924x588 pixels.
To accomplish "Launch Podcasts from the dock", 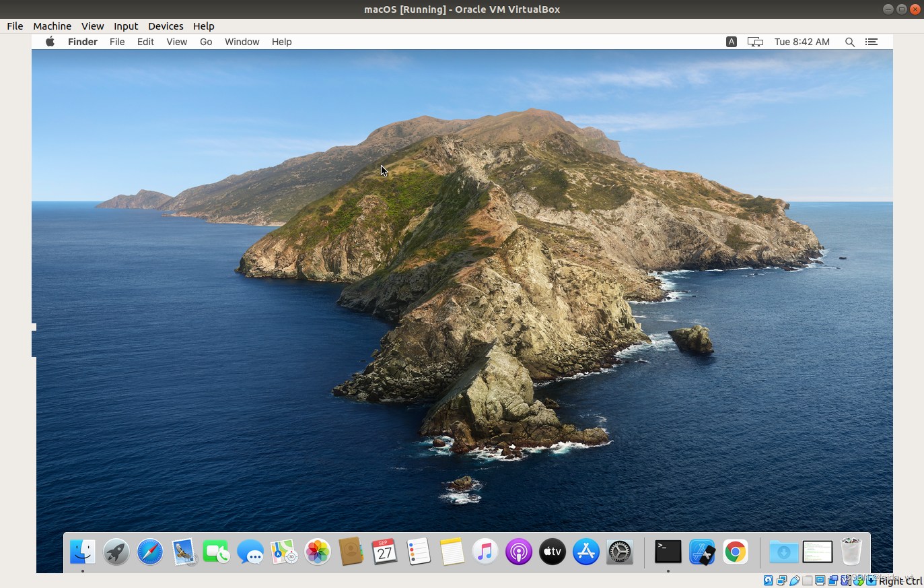I will tap(519, 552).
